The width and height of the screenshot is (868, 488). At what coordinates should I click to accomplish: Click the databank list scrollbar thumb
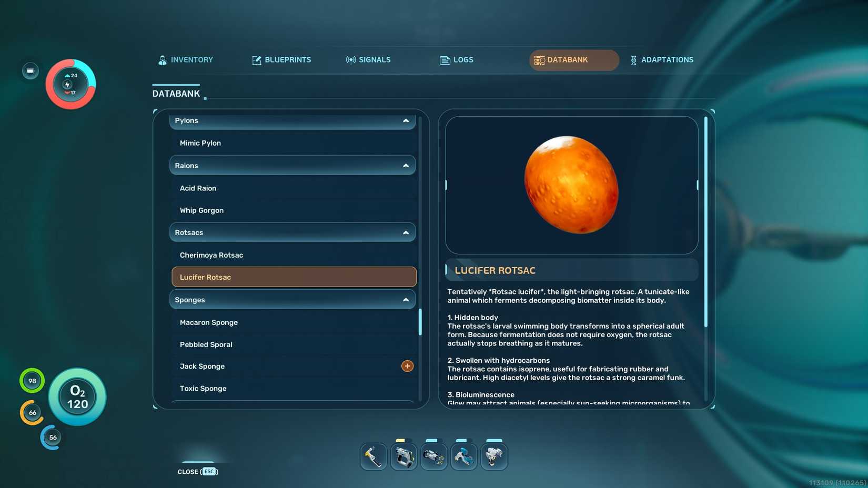(x=420, y=322)
